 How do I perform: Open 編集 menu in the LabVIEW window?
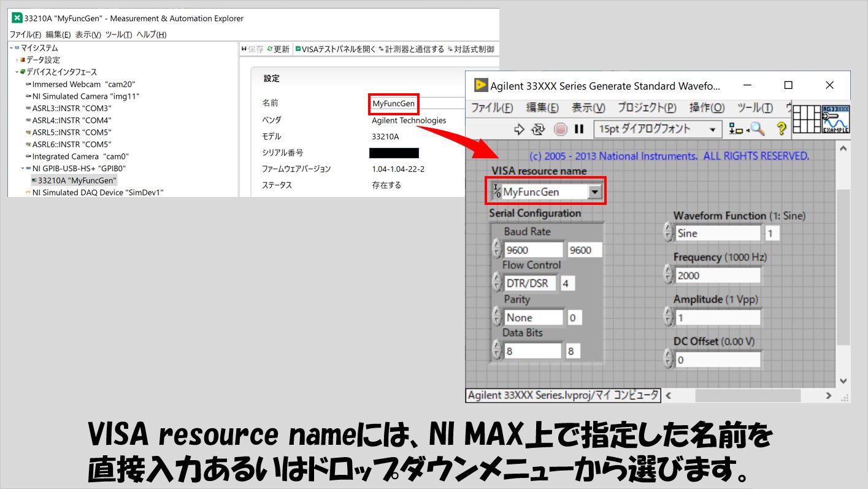(542, 108)
